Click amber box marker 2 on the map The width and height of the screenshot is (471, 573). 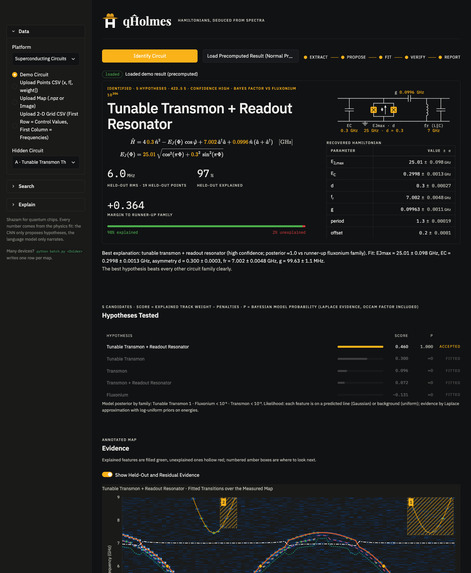click(x=223, y=502)
